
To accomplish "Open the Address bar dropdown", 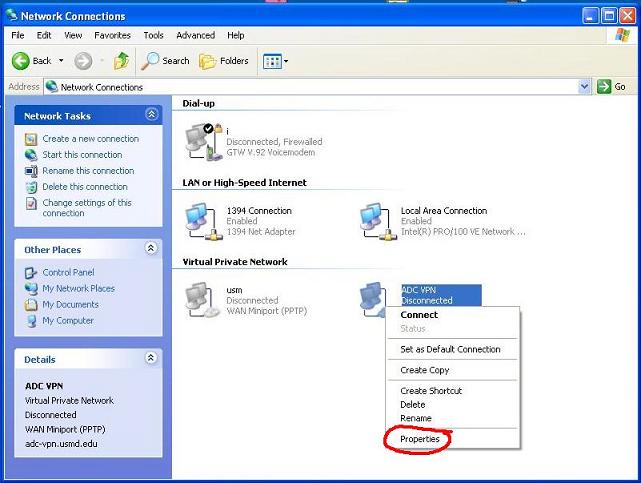I will [x=585, y=87].
